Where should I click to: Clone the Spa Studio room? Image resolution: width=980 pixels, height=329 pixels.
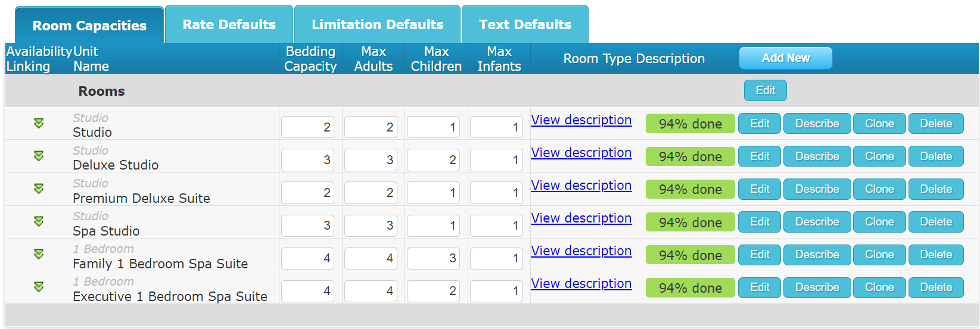coord(879,222)
